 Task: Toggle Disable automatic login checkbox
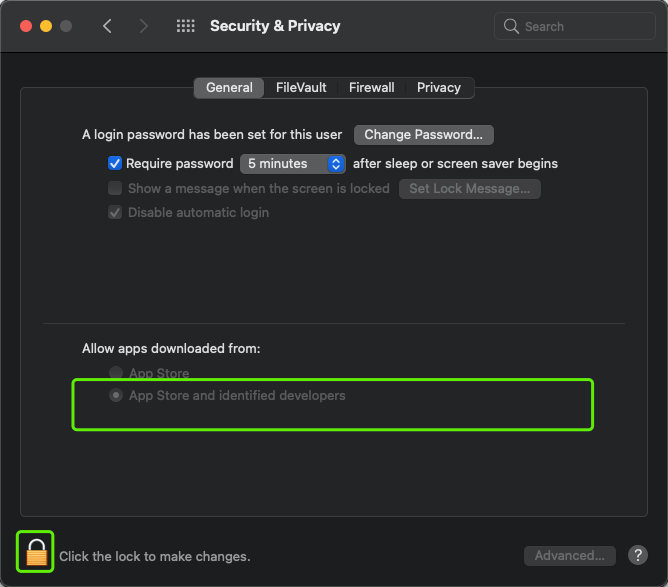point(115,213)
